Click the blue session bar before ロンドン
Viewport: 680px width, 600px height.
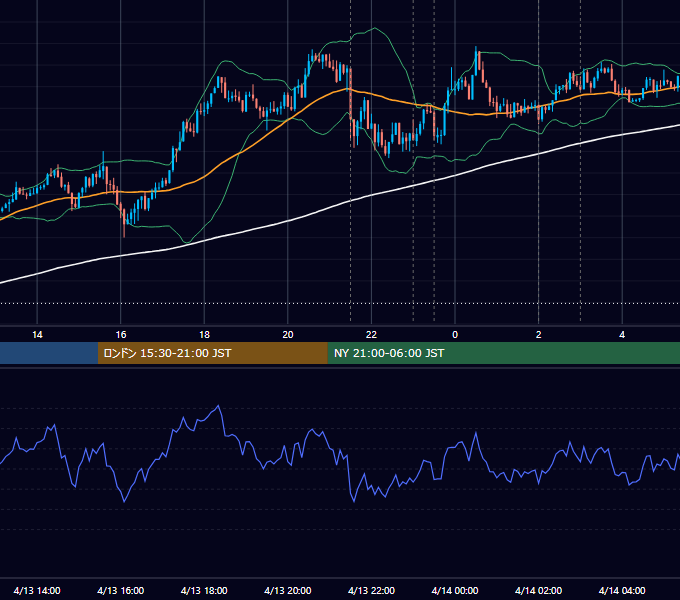coord(49,353)
